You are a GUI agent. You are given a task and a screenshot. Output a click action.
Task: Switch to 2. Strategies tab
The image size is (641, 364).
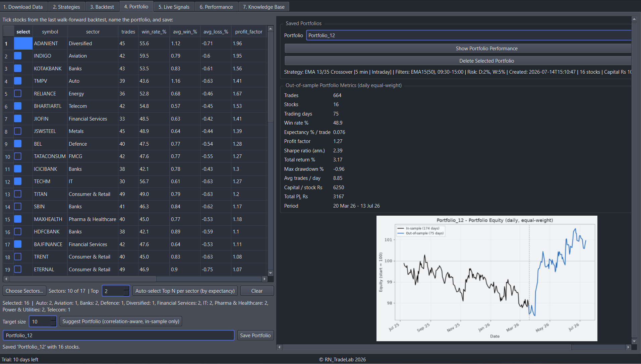(x=66, y=7)
